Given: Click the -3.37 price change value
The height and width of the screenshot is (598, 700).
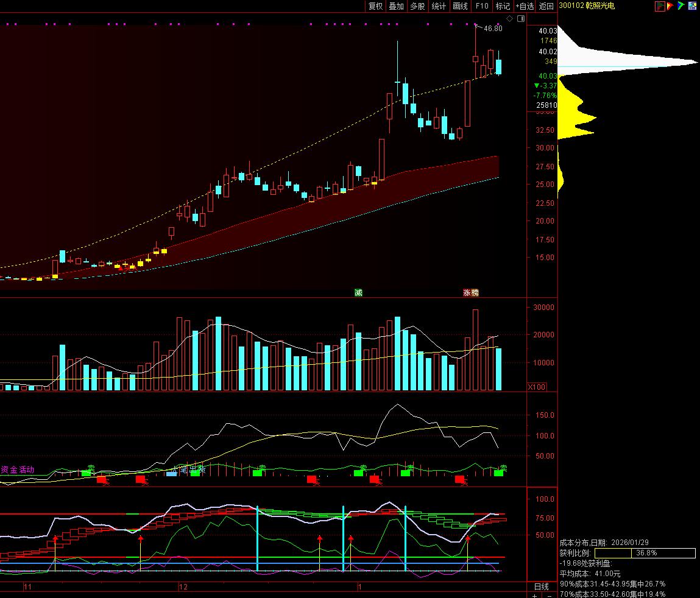Looking at the screenshot, I should point(545,86).
